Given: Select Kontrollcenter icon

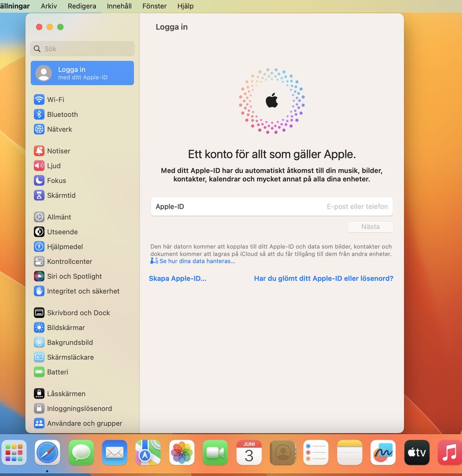Looking at the screenshot, I should pos(39,262).
